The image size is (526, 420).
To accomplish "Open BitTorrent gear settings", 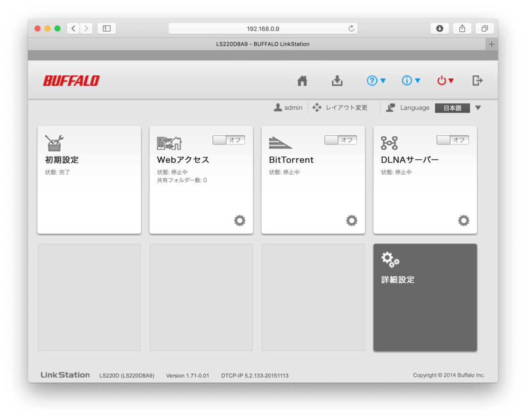I will pos(352,220).
